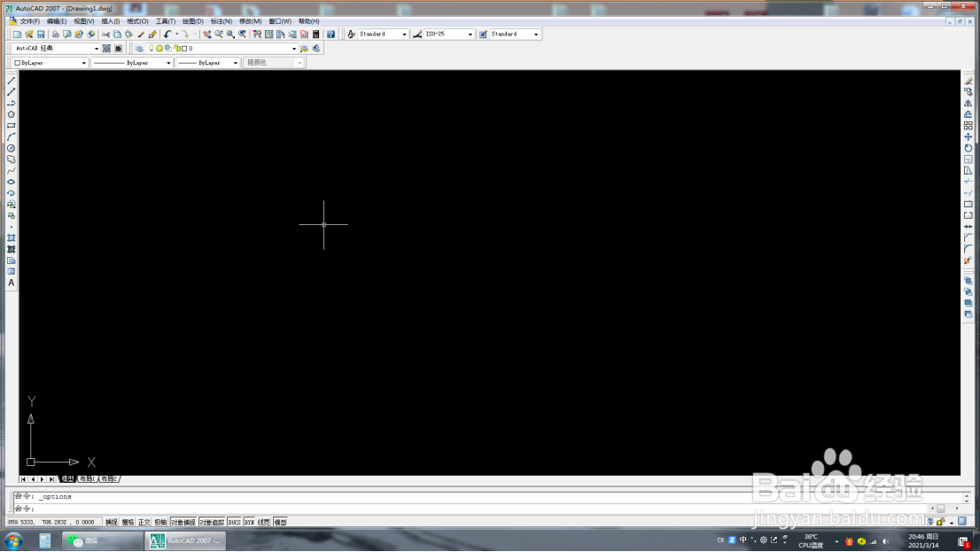The height and width of the screenshot is (552, 980).
Task: Toggle the layer on/off light bulb
Action: [x=152, y=48]
